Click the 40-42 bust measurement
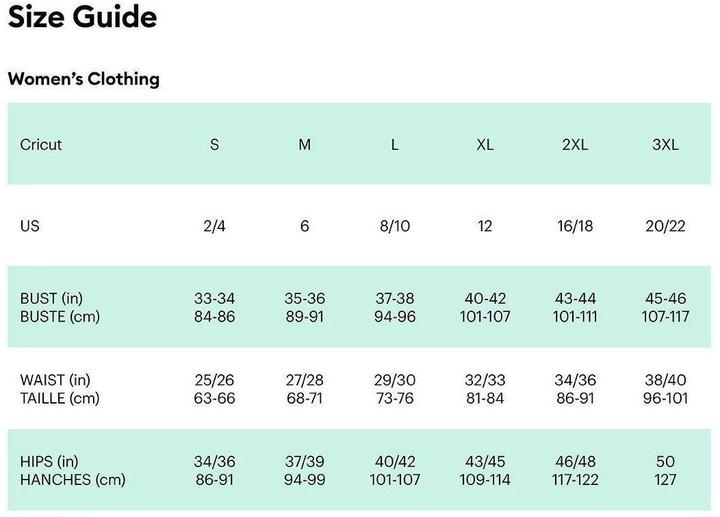Image resolution: width=720 pixels, height=517 pixels. click(x=485, y=299)
